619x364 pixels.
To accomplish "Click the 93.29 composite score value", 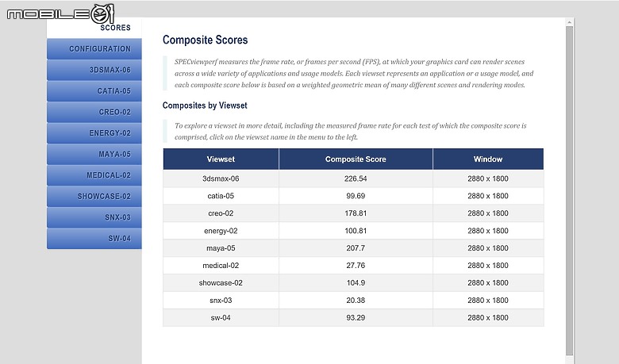I will point(356,317).
